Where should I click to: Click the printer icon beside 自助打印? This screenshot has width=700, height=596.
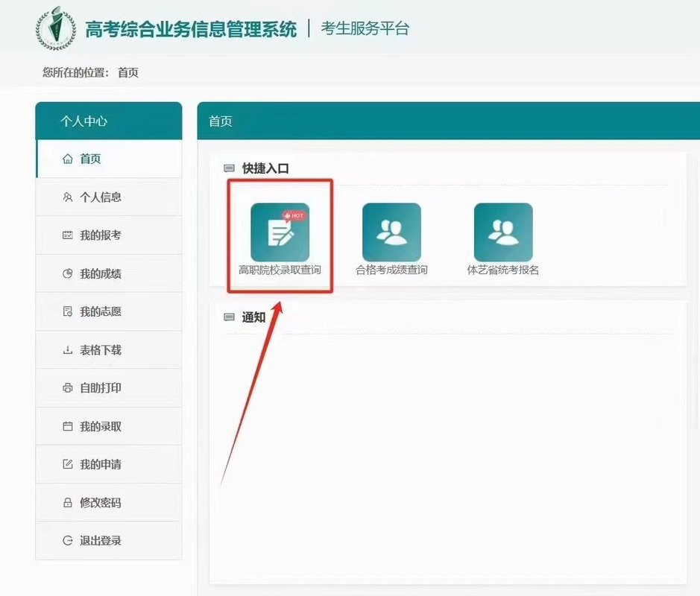(x=68, y=388)
